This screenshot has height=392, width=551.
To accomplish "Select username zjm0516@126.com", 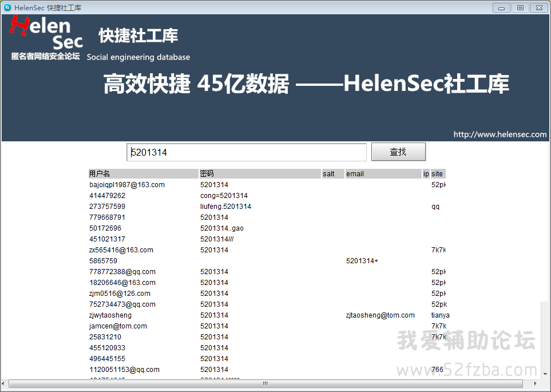I will 120,294.
